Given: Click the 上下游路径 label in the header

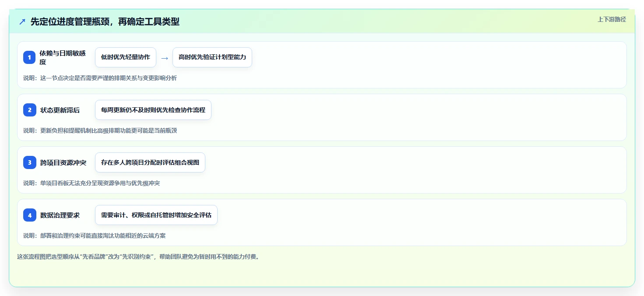Looking at the screenshot, I should point(612,19).
